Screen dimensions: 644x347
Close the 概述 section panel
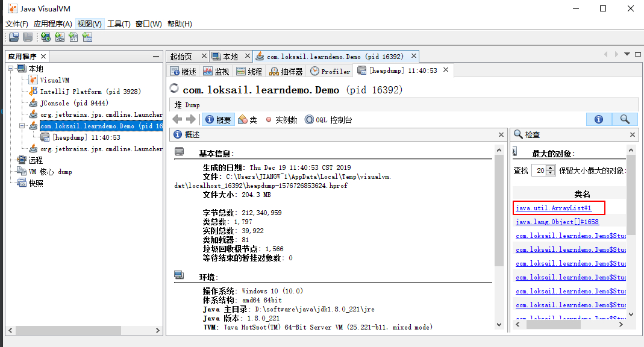(x=501, y=135)
